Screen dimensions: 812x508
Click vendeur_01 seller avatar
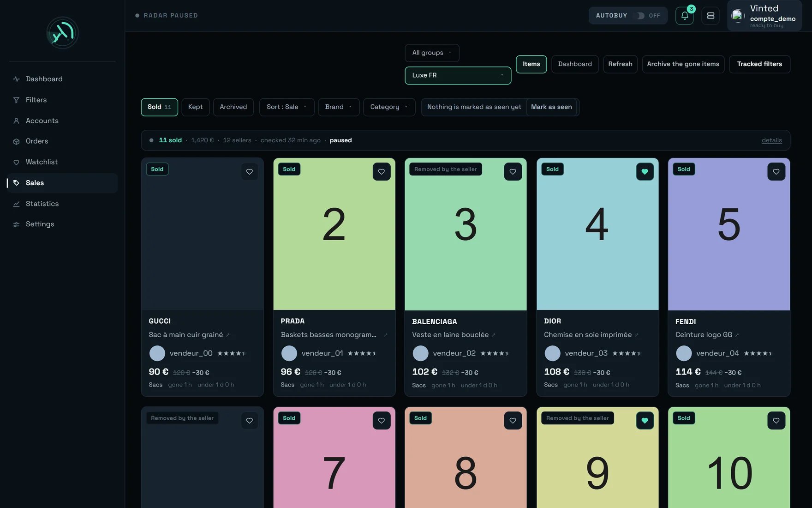[x=289, y=353]
